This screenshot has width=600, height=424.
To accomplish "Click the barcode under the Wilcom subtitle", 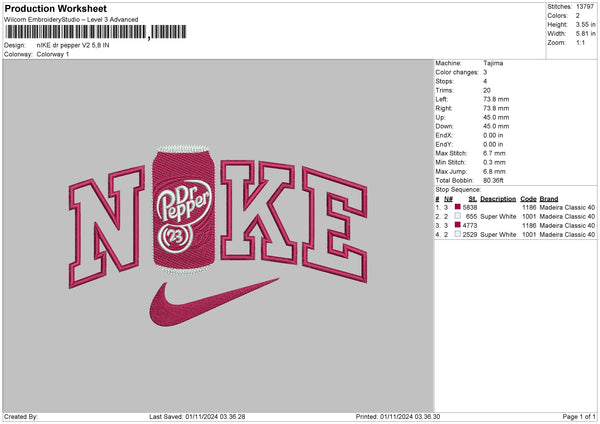I will point(95,32).
